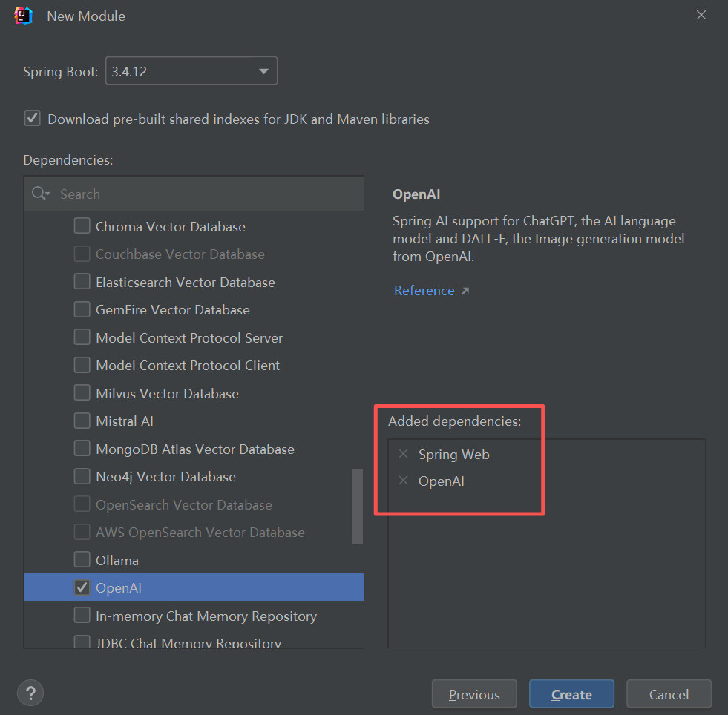The width and height of the screenshot is (728, 715).
Task: Click the Create button
Action: (571, 694)
